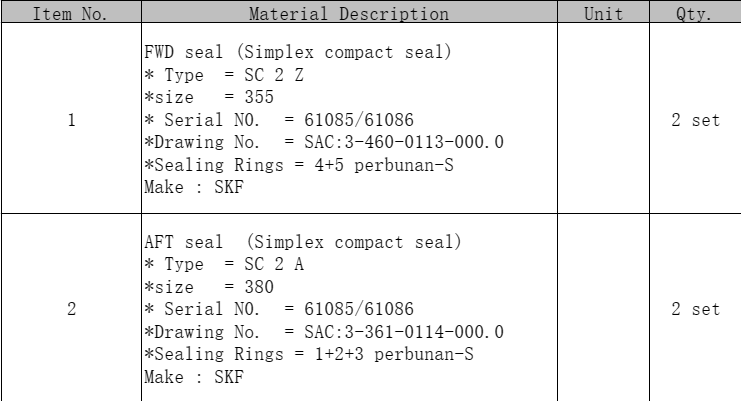Screen dimensions: 741x401
Task: Click the "Unit" column header
Action: [603, 15]
